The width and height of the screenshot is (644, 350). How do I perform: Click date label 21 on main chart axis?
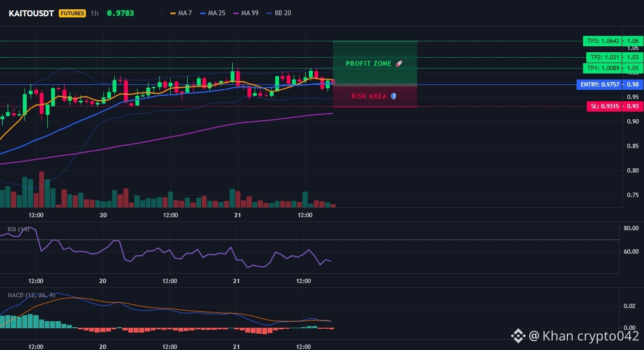[x=237, y=215]
